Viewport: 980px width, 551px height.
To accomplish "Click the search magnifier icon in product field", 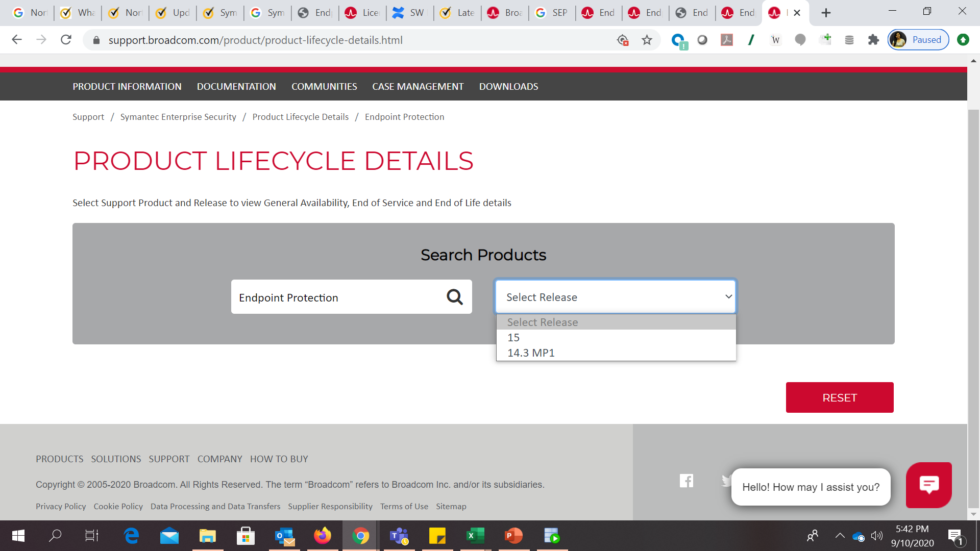I will pos(454,297).
